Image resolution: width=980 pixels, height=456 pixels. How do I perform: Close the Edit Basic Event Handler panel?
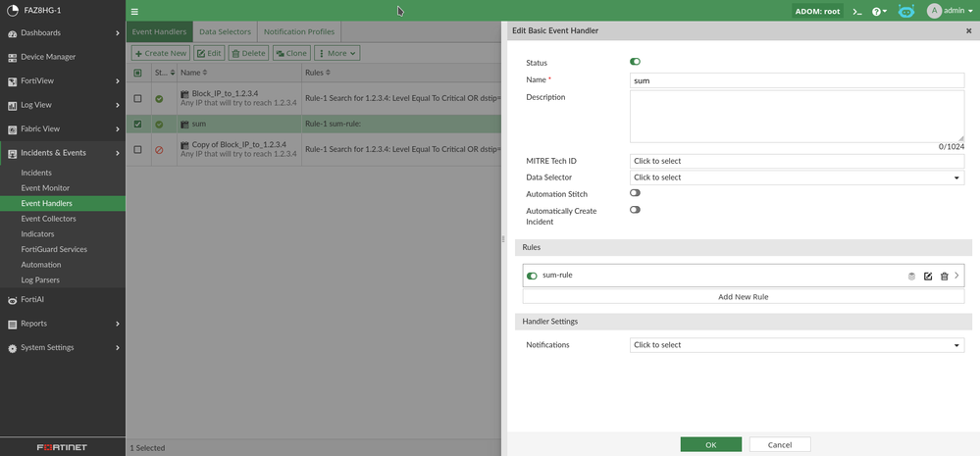969,31
